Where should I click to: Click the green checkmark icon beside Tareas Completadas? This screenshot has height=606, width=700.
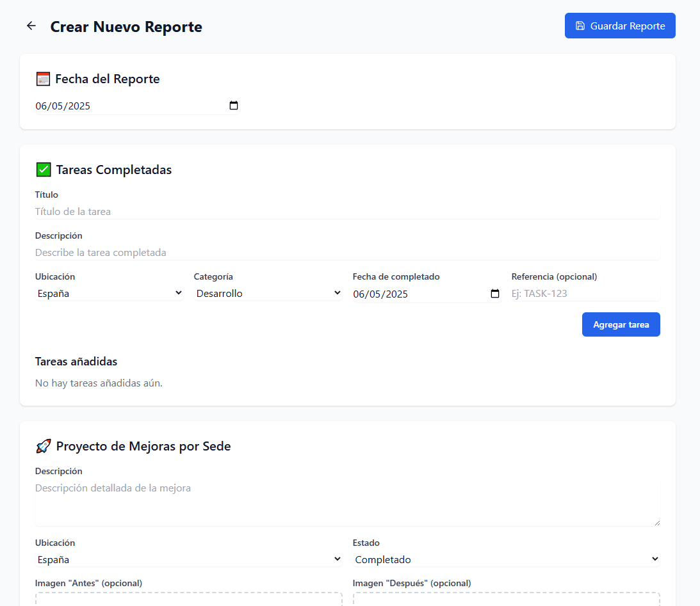coord(44,170)
